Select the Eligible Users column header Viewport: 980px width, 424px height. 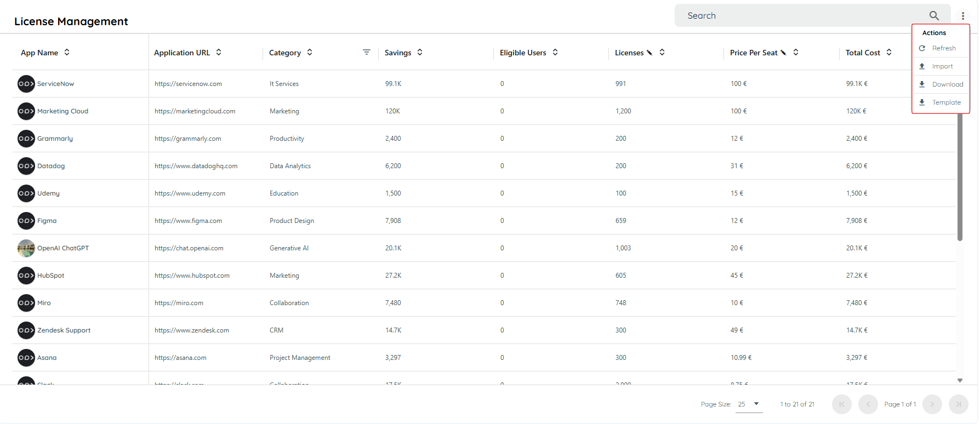tap(523, 53)
